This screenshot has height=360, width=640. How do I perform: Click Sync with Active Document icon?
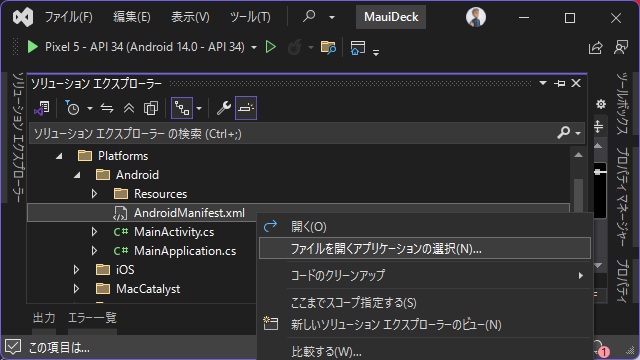pyautogui.click(x=107, y=108)
